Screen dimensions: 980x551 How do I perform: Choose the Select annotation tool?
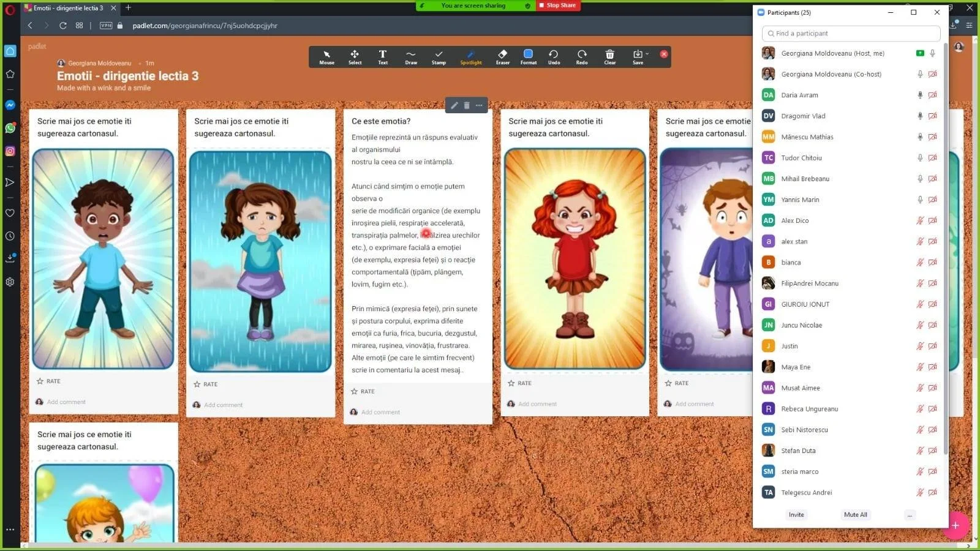(355, 57)
